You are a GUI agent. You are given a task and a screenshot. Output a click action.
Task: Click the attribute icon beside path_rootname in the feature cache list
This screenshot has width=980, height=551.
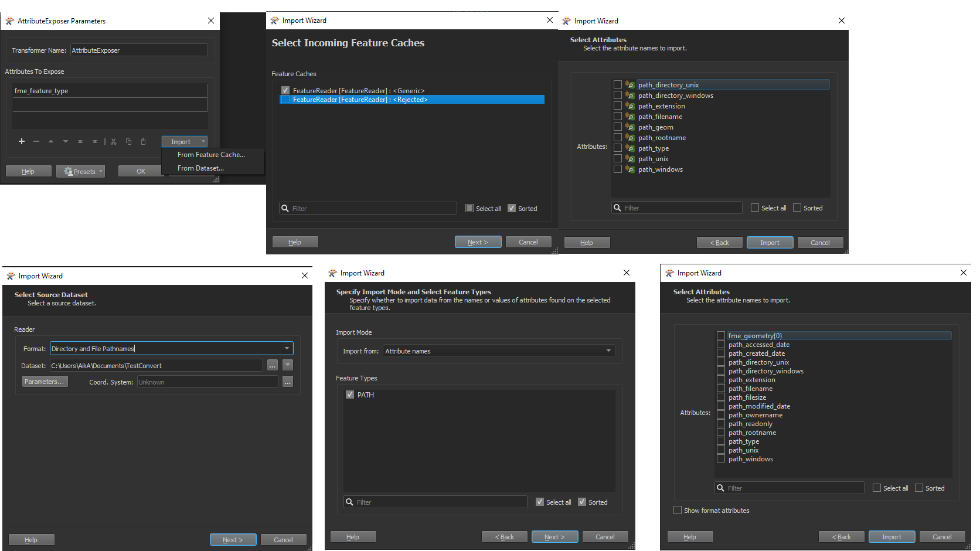click(x=629, y=137)
